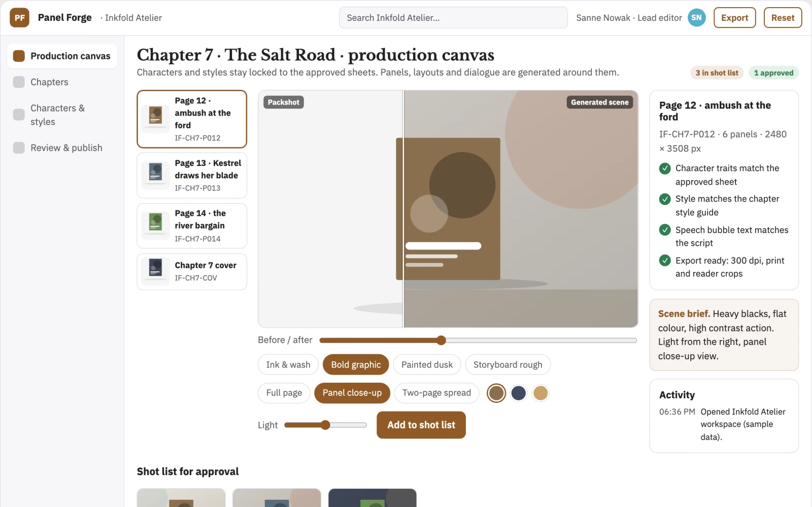Click the 1 approved badge
The image size is (812, 507).
coord(773,73)
